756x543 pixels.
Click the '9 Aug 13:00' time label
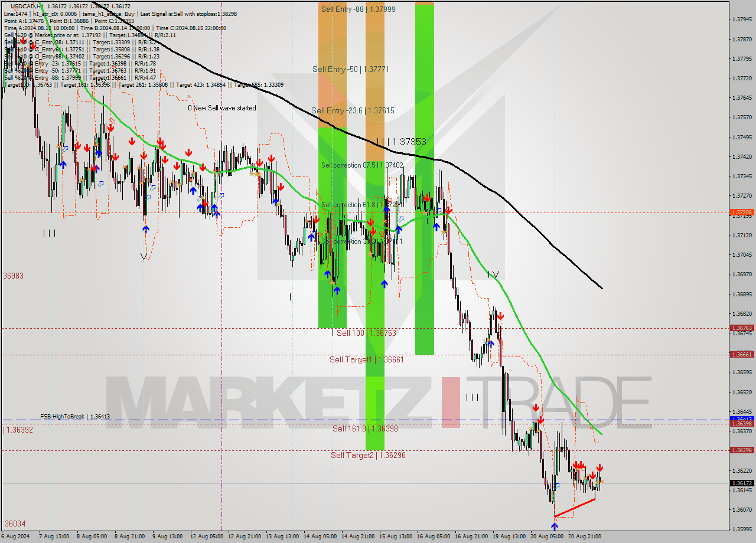pyautogui.click(x=168, y=537)
